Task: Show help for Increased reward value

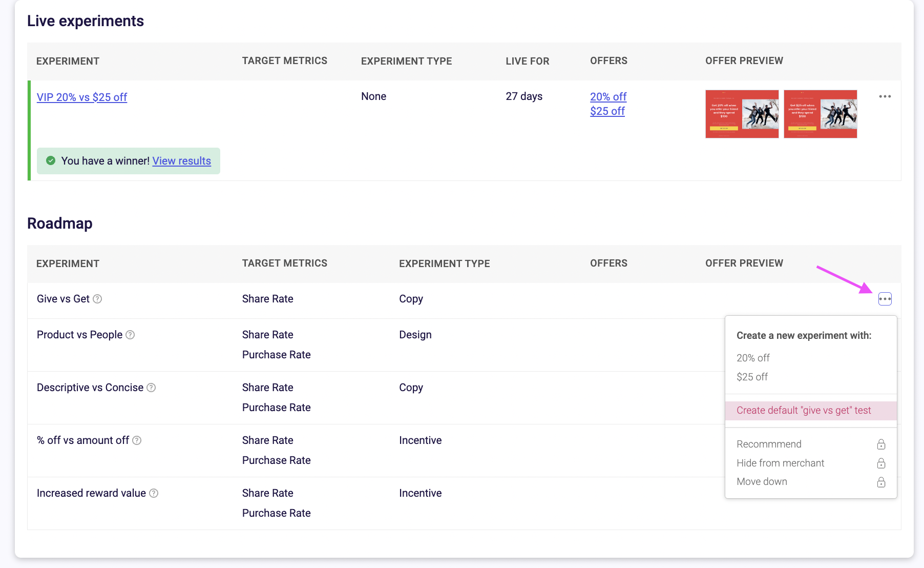Action: point(154,493)
